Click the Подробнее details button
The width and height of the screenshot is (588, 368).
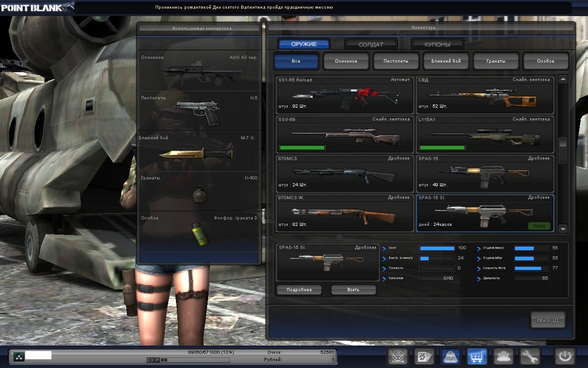pos(299,290)
